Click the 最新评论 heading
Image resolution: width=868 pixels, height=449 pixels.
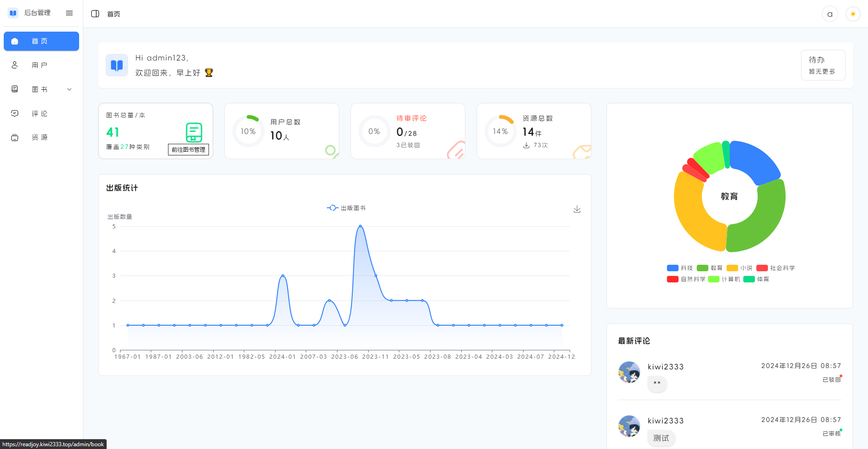coord(634,341)
